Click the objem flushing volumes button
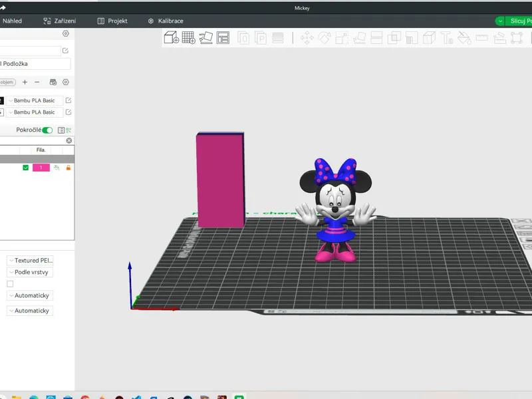Image resolution: width=532 pixels, height=399 pixels. click(7, 82)
